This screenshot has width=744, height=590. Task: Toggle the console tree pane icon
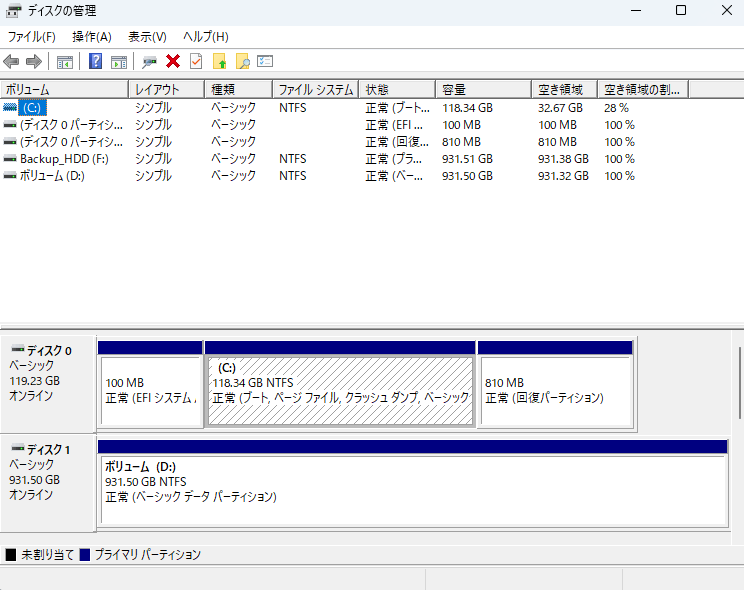[x=65, y=62]
